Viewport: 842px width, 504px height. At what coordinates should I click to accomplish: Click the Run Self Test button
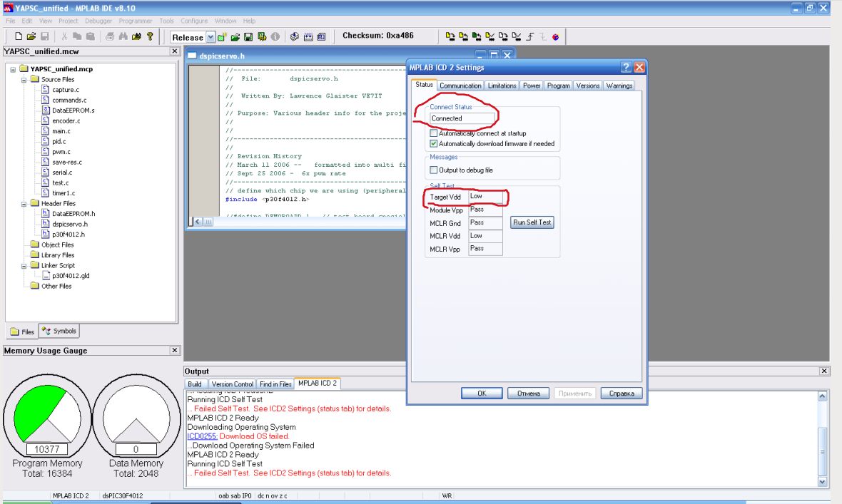coord(532,222)
